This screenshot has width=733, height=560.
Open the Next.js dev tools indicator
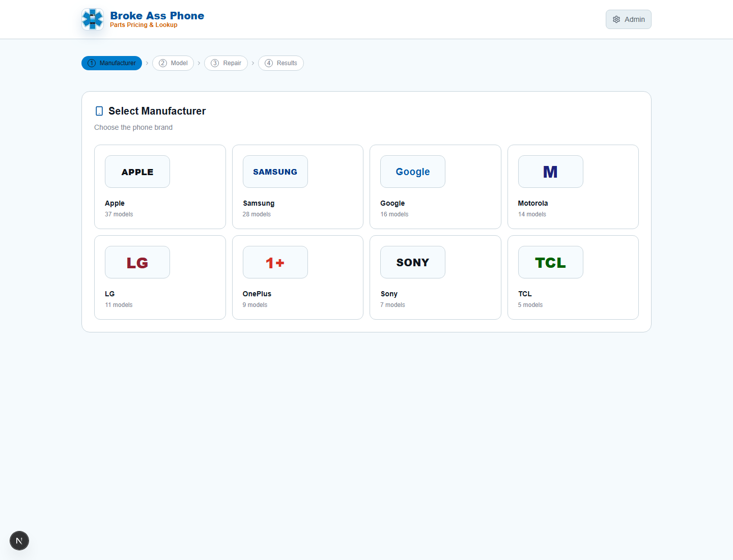[19, 541]
